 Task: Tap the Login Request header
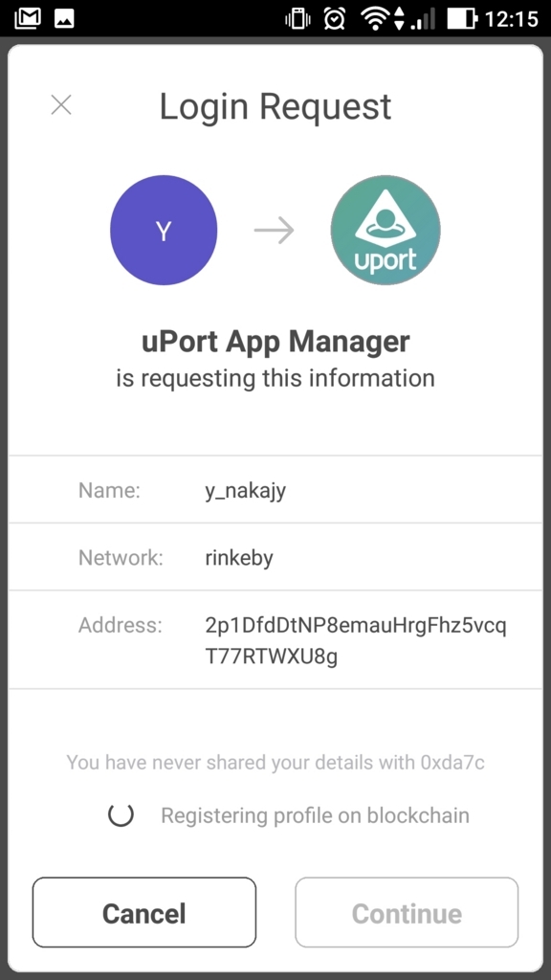click(x=275, y=106)
